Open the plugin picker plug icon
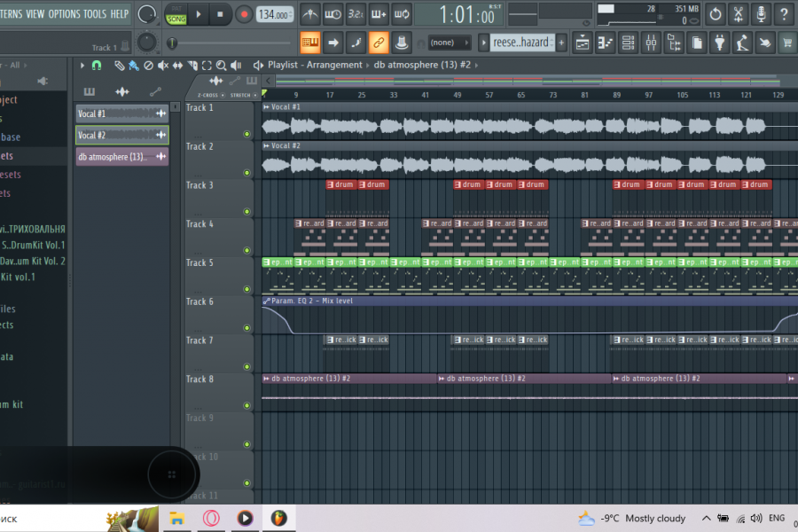 tap(719, 43)
